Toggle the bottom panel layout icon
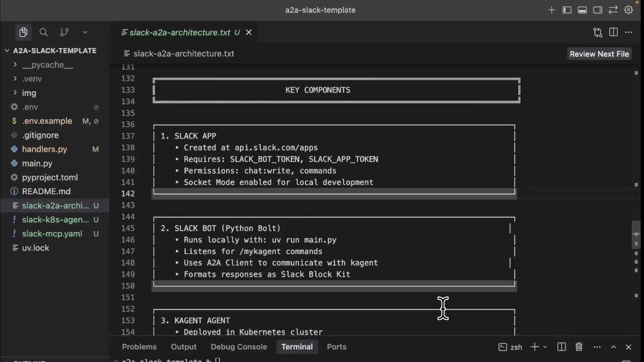 click(x=582, y=10)
